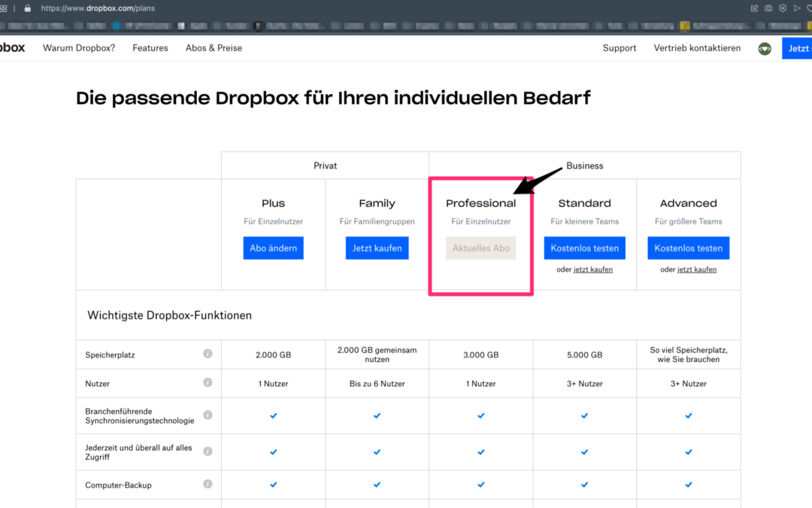
Task: Click the Privat column group header
Action: pyautogui.click(x=326, y=166)
